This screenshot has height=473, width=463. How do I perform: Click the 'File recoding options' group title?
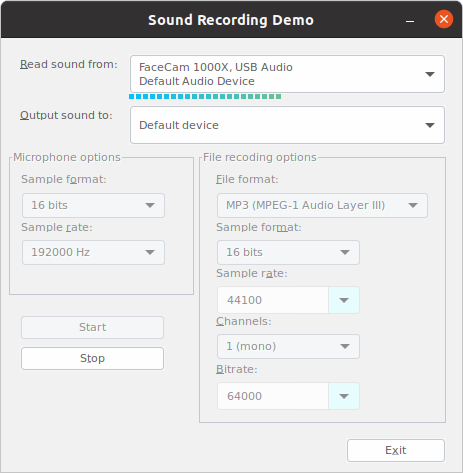tap(260, 157)
